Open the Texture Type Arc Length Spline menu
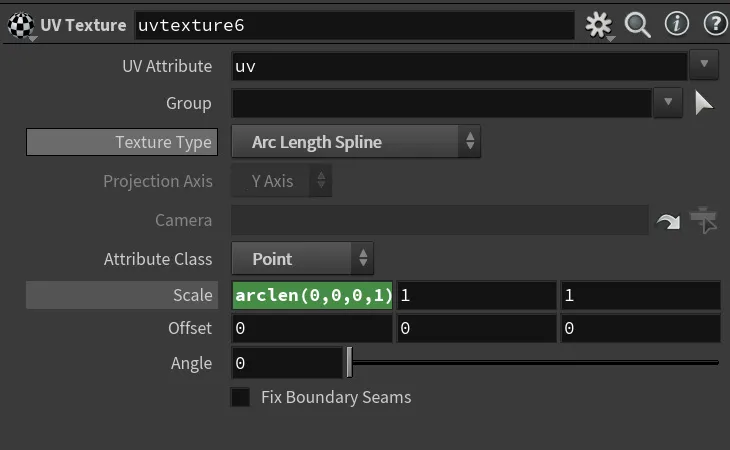 [356, 141]
